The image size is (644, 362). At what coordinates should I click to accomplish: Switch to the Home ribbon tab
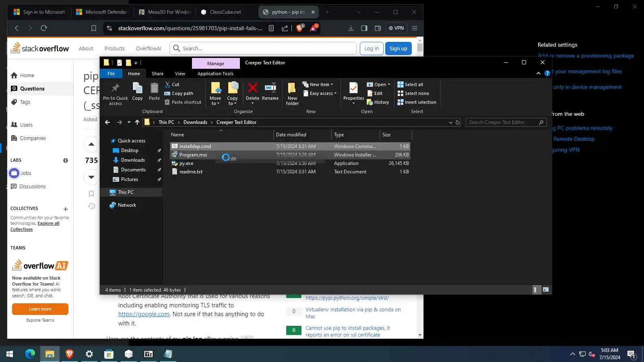[134, 74]
